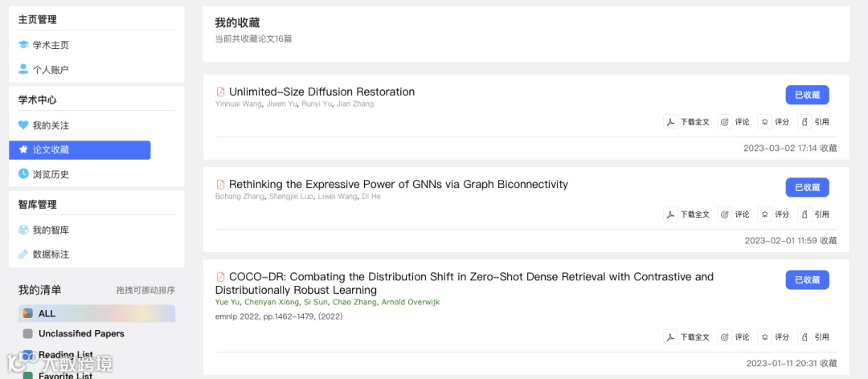Screen dimensions: 868x379
Task: Open 我的关注 in the sidebar
Action: pos(50,125)
